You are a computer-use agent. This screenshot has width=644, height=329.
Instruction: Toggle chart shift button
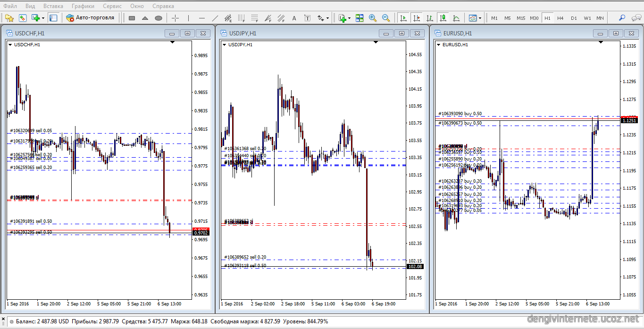[x=417, y=18]
